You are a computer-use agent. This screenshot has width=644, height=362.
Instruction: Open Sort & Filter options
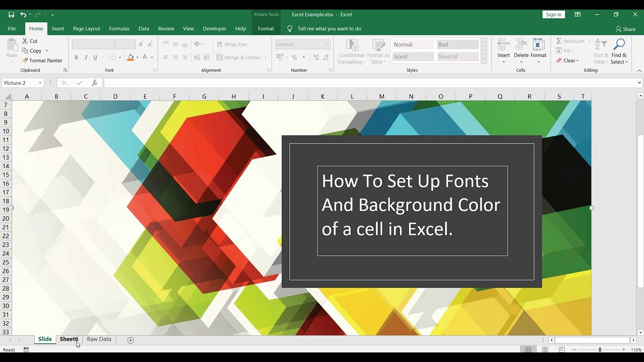[x=601, y=51]
